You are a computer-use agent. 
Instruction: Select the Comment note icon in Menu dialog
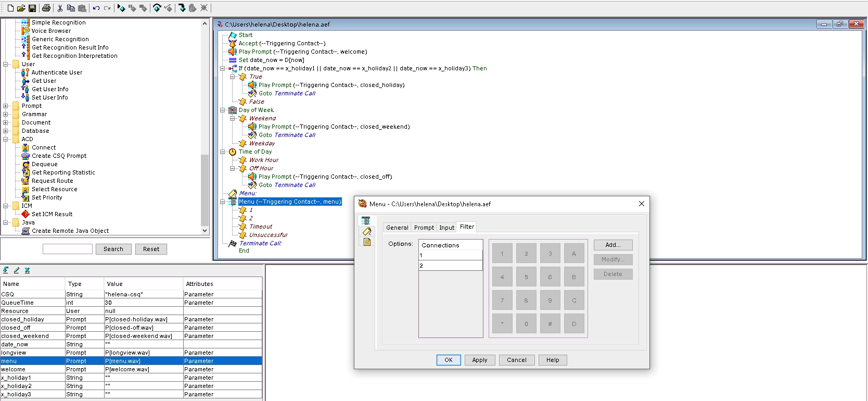[x=366, y=242]
